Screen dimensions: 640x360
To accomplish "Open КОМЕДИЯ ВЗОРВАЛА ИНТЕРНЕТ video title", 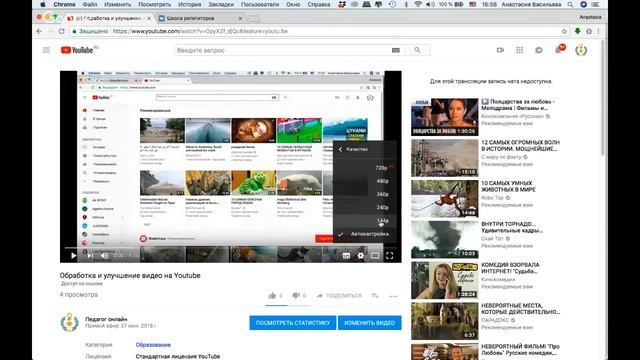I will (510, 268).
